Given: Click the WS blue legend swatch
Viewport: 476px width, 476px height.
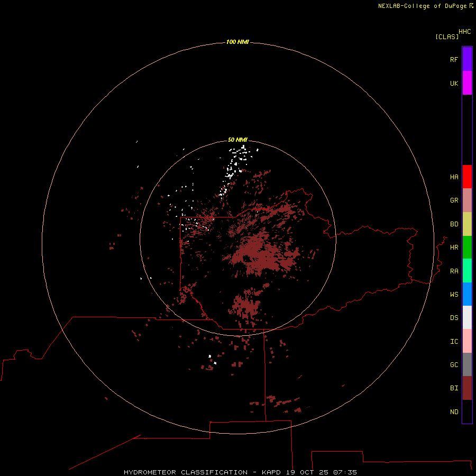Looking at the screenshot, I should 467,294.
